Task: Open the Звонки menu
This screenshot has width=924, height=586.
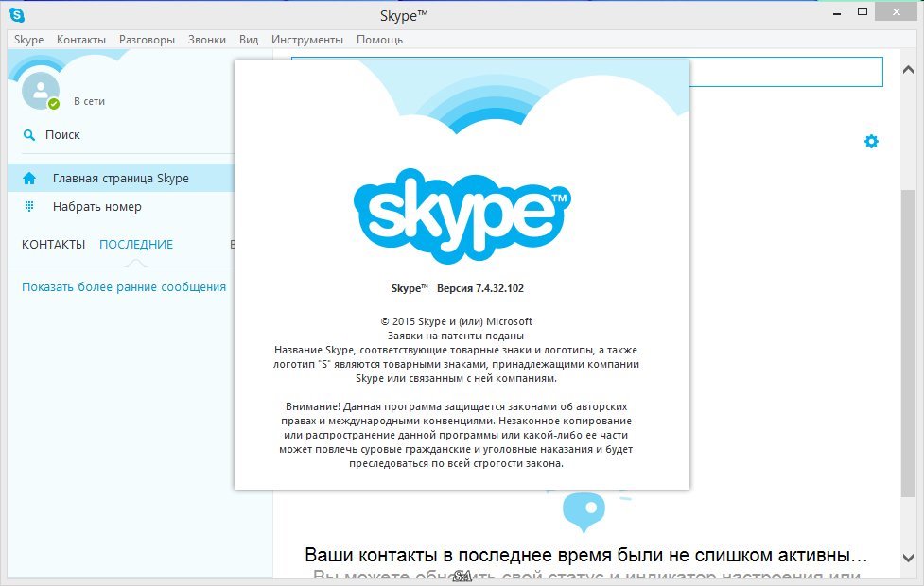Action: [207, 40]
